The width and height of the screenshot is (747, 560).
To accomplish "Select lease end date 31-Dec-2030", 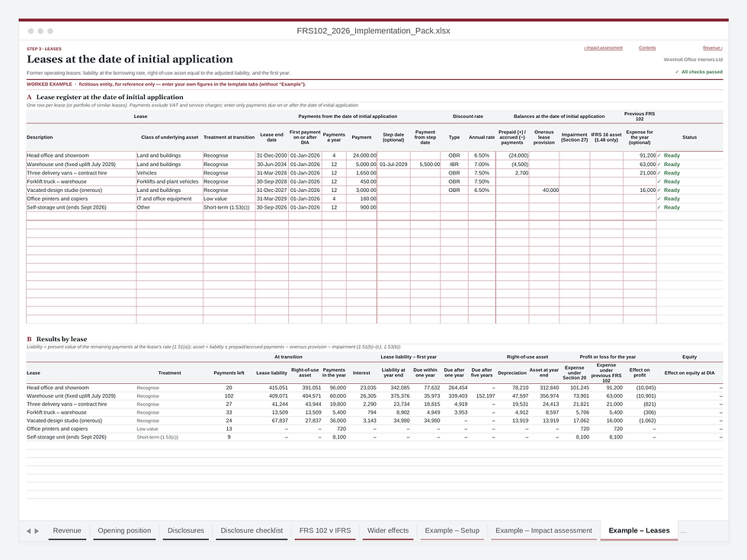I will [x=271, y=155].
